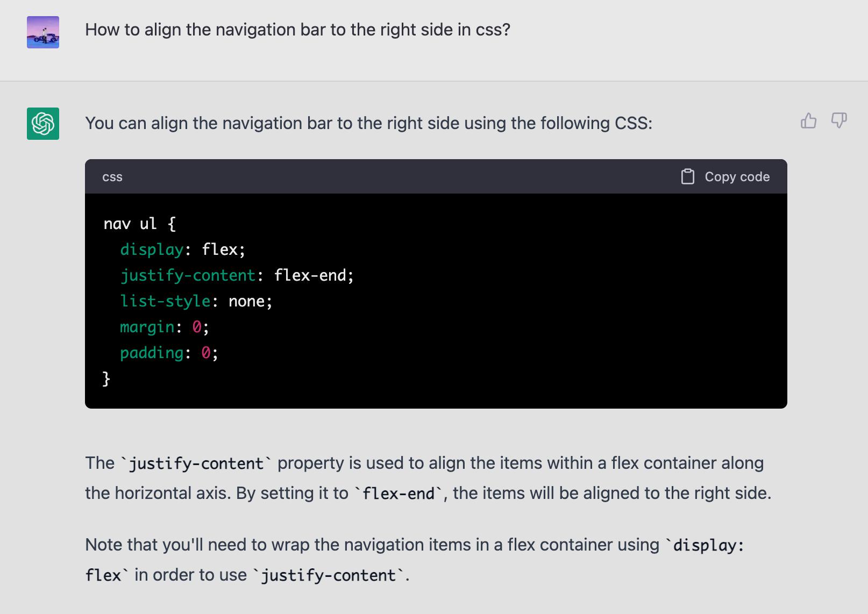Click the thumbs down feedback icon
Viewport: 868px width, 614px height.
pyautogui.click(x=839, y=120)
